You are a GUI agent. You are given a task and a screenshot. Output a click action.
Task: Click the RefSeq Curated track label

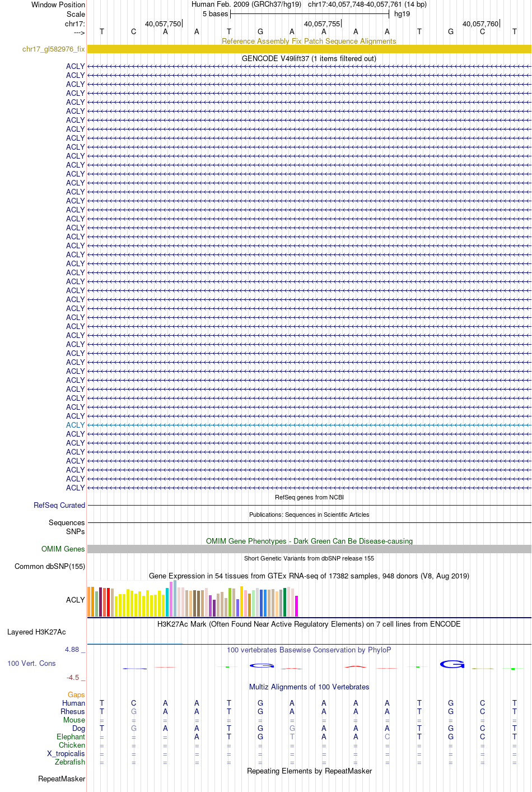coord(59,505)
